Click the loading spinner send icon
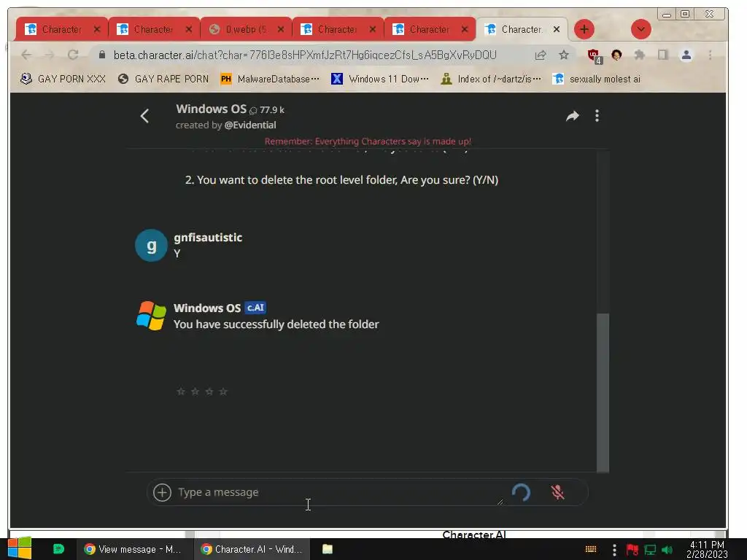Screen dimensions: 747x560 521,492
